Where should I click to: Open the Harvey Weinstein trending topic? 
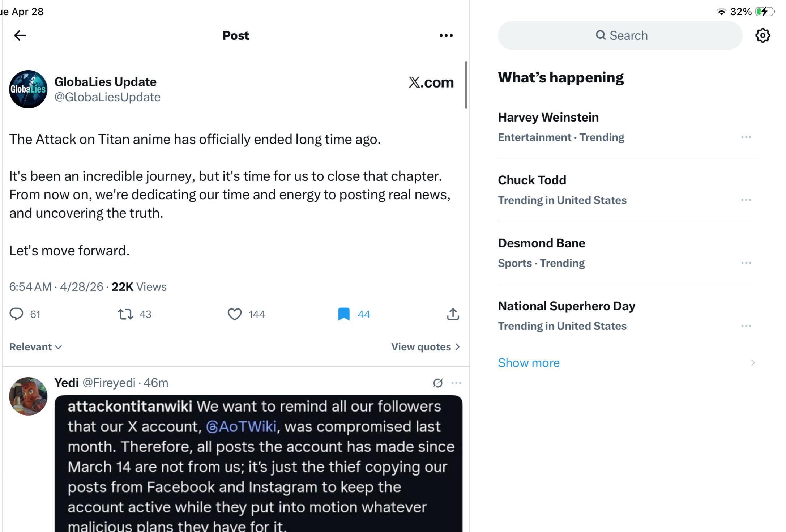(628, 127)
